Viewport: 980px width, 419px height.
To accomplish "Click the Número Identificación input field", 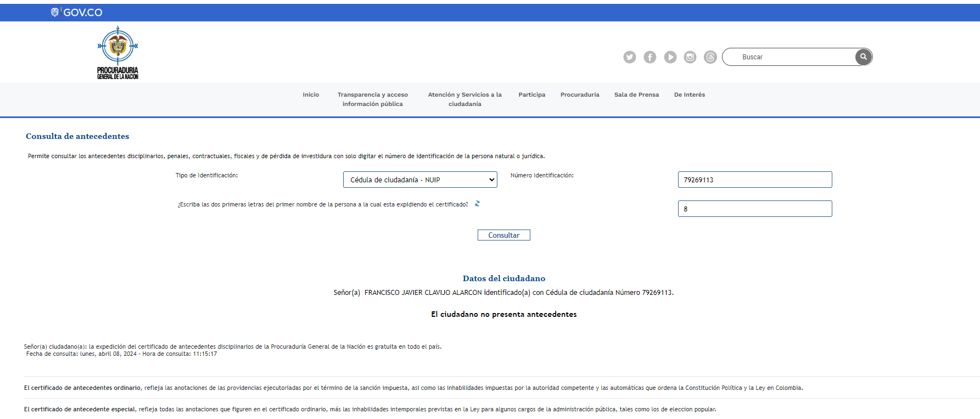I will click(754, 180).
